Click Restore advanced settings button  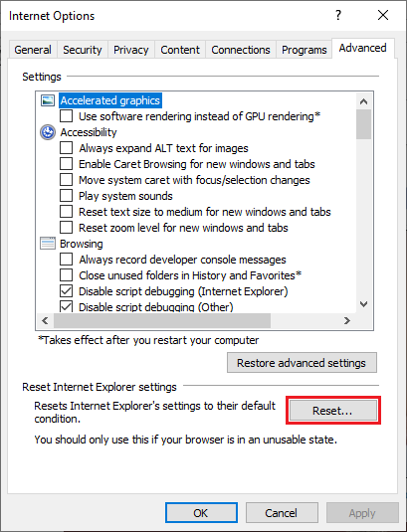coord(302,363)
